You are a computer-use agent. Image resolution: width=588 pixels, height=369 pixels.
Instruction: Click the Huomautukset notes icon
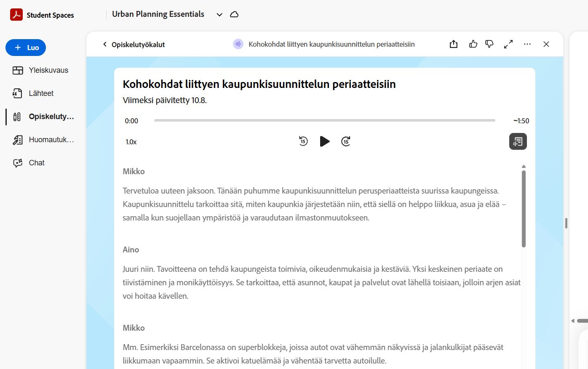tap(18, 140)
